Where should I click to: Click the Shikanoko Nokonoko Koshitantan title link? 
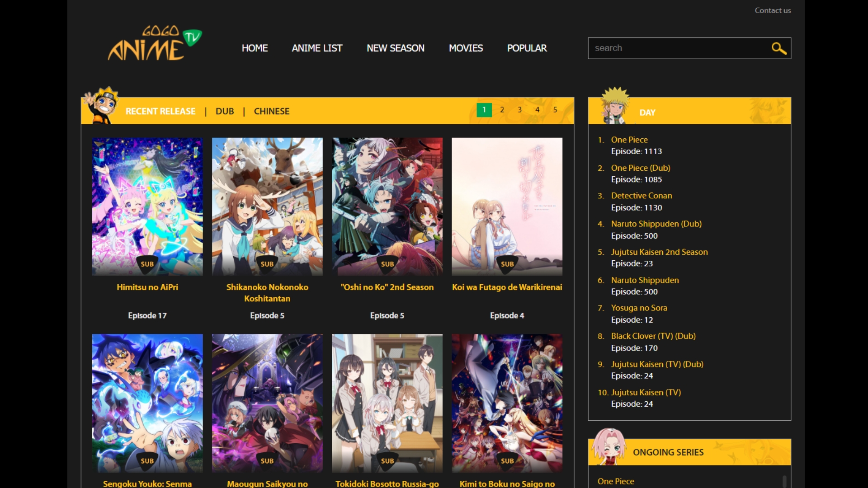pyautogui.click(x=267, y=293)
